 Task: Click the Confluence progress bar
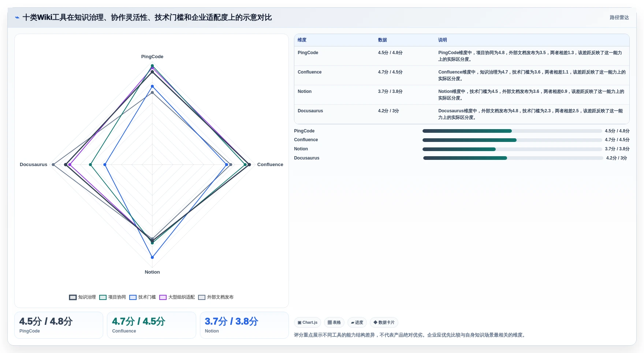[512, 140]
